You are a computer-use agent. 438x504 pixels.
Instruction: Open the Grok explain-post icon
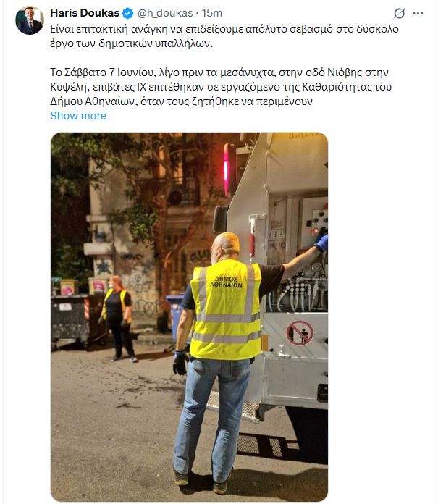click(399, 13)
